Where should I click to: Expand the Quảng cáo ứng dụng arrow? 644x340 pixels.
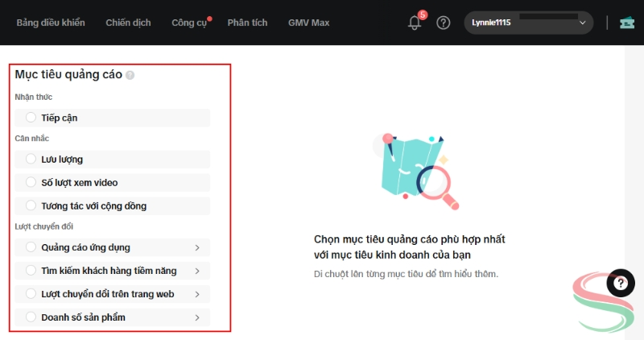click(x=197, y=247)
